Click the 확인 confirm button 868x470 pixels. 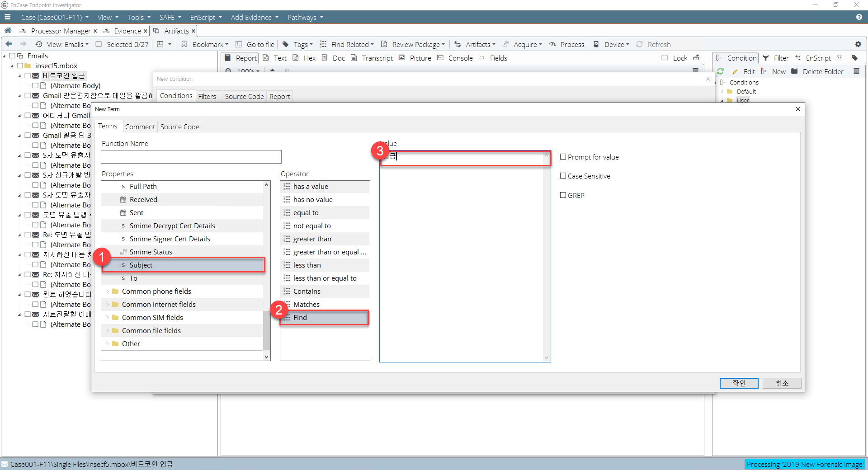pyautogui.click(x=739, y=383)
